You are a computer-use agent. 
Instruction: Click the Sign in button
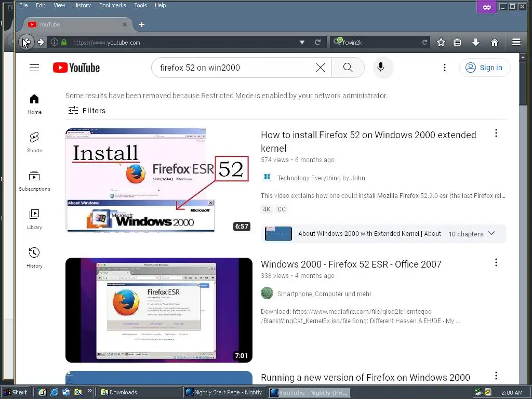[x=485, y=68]
